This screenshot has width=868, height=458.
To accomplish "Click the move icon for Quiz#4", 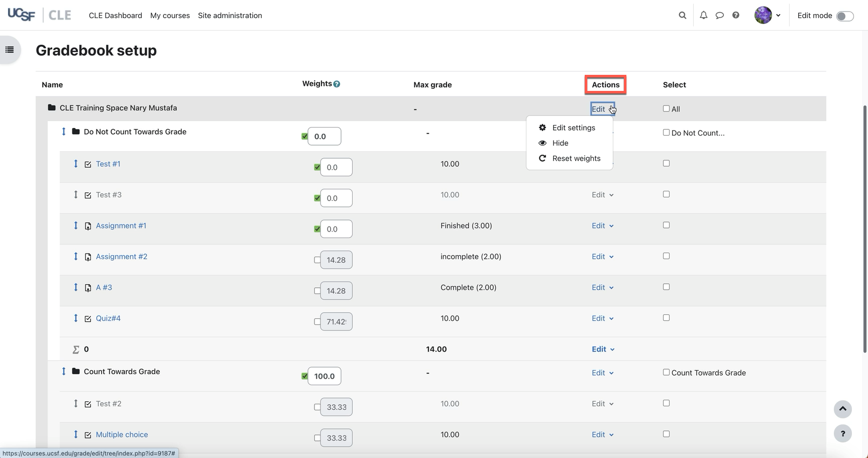I will tap(76, 318).
